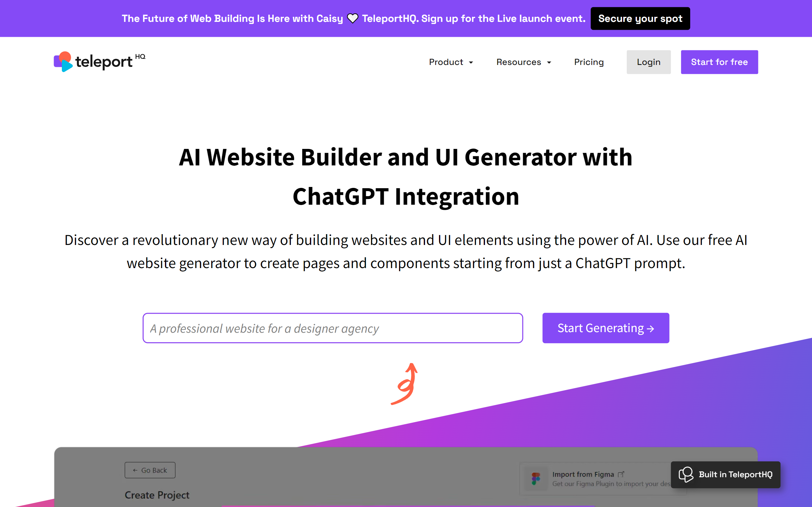The image size is (812, 507).
Task: Click the Create Project section area
Action: coord(157,494)
